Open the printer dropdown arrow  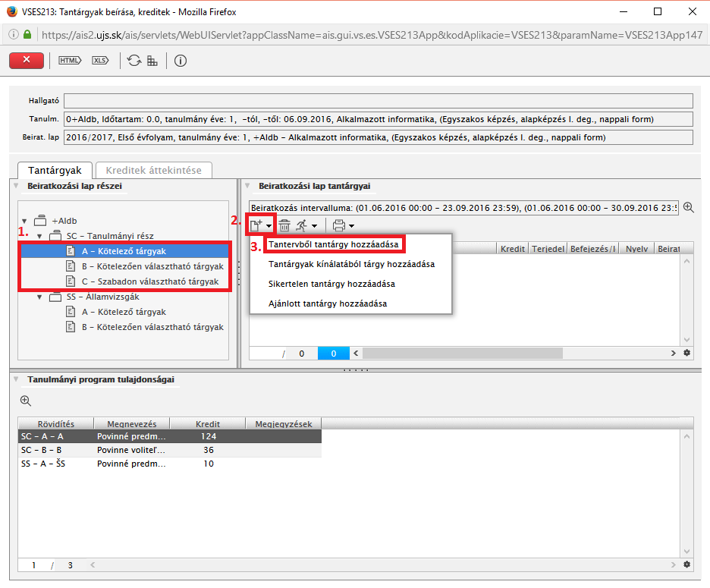pyautogui.click(x=351, y=226)
